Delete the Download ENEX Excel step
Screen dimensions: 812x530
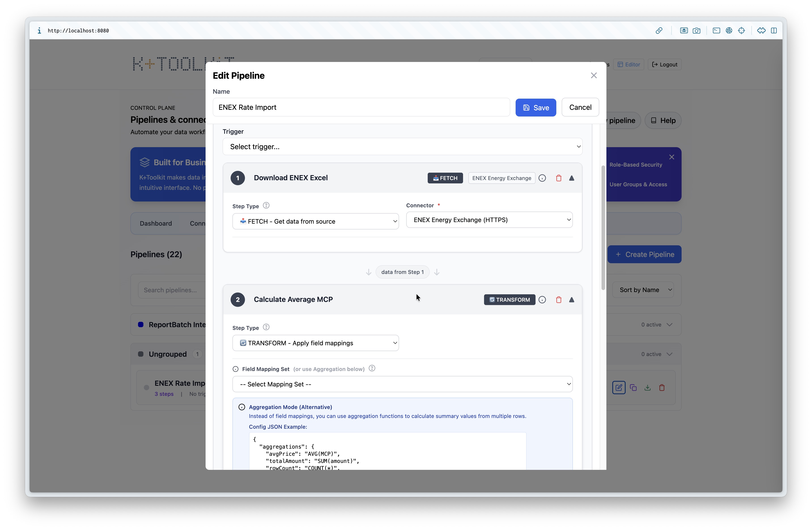559,178
